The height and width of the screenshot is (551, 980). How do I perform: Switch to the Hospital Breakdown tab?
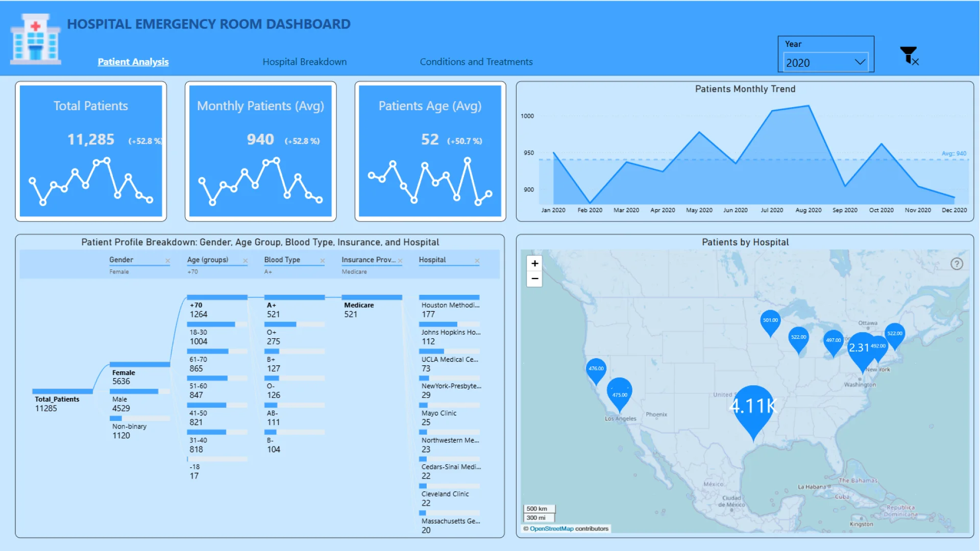pos(304,62)
